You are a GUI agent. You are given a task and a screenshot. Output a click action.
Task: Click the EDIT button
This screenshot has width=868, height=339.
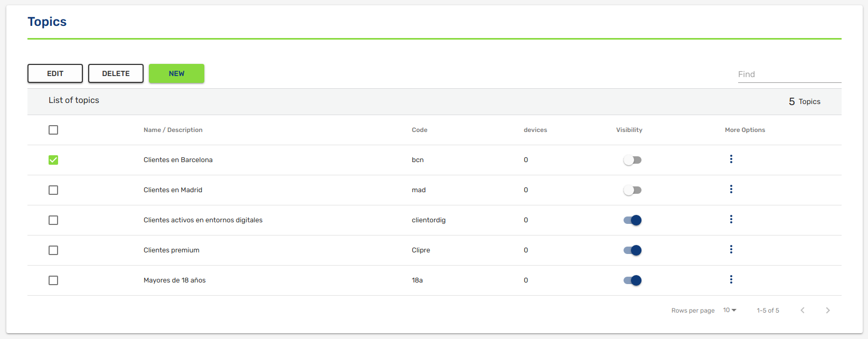(x=55, y=73)
